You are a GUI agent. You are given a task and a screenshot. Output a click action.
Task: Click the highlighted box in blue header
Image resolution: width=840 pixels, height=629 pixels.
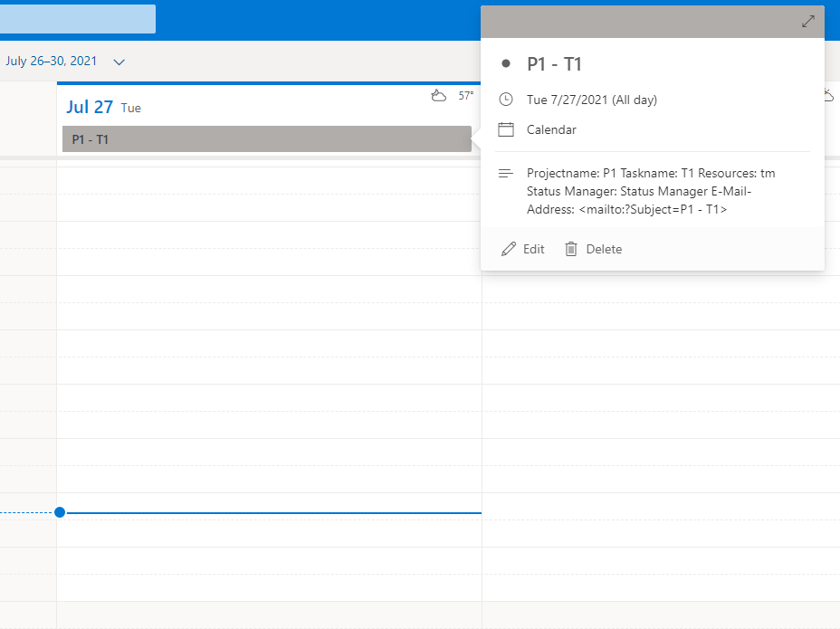(x=78, y=19)
